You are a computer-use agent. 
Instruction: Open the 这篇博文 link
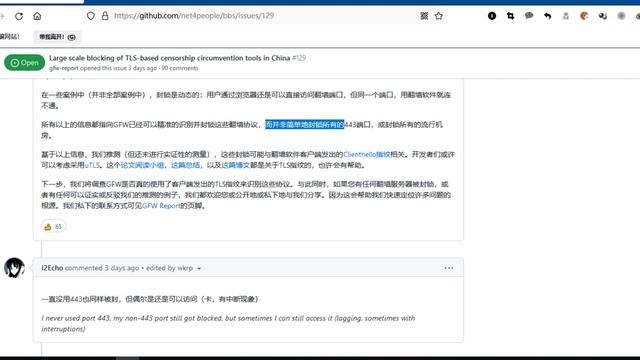(236, 165)
